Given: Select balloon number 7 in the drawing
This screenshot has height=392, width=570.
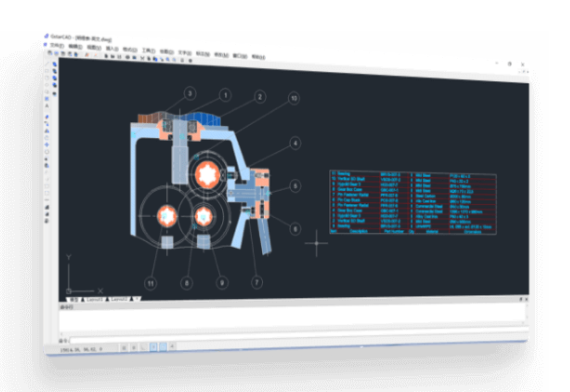Looking at the screenshot, I should tap(257, 282).
